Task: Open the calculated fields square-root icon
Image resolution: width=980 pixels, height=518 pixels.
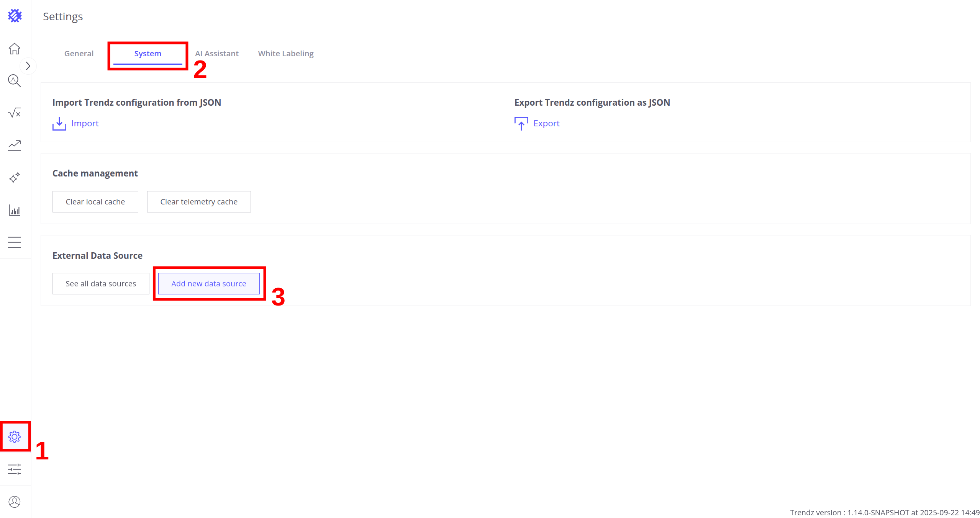Action: pos(15,113)
